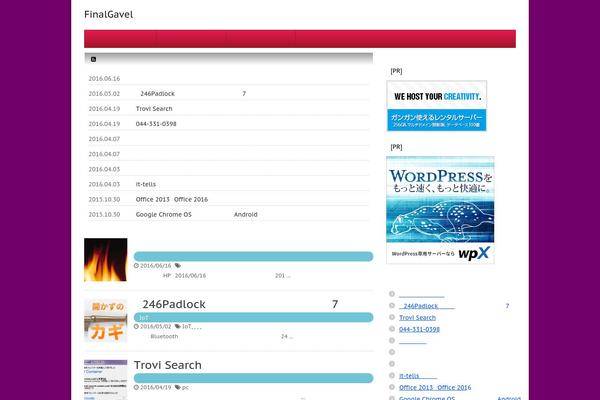Open sidebar link 044-331-0398
The height and width of the screenshot is (400, 600).
pos(419,329)
